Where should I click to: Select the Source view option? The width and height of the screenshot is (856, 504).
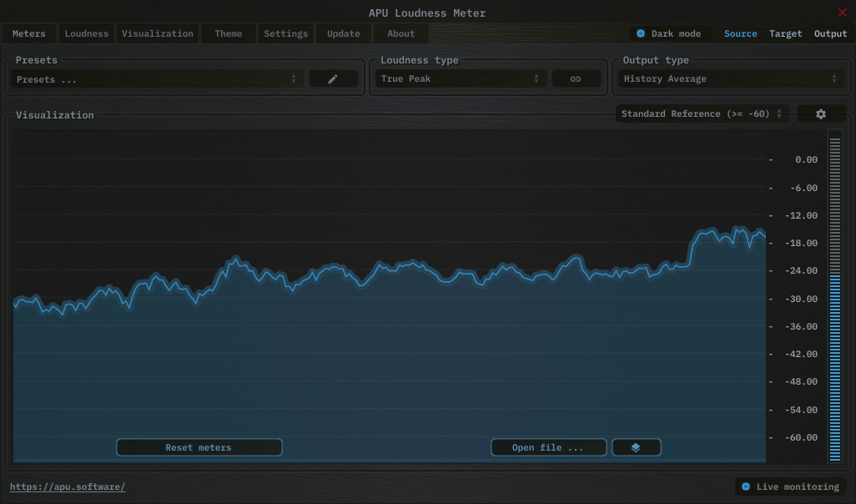coord(740,34)
